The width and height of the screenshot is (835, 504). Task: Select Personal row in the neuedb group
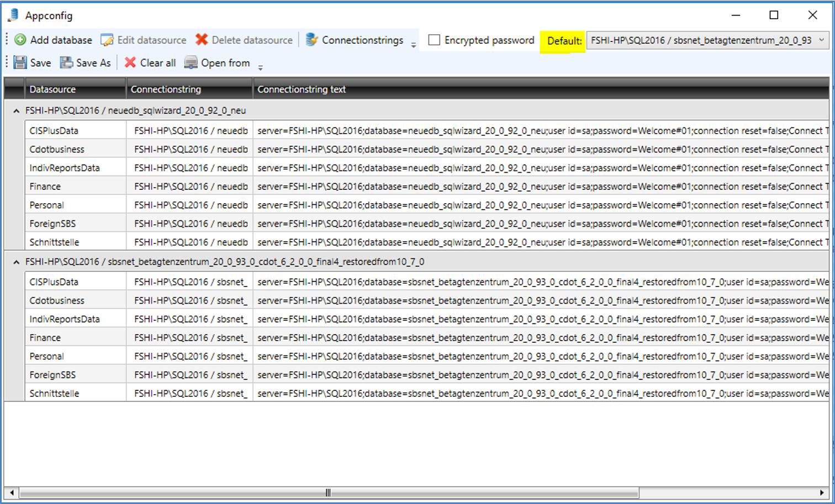click(427, 205)
